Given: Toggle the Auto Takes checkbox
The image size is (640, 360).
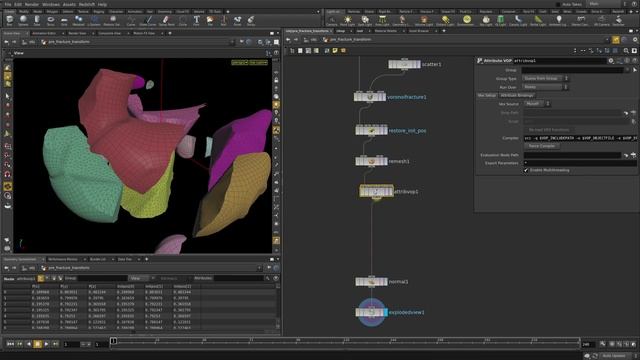Looking at the screenshot, I should [558, 4].
